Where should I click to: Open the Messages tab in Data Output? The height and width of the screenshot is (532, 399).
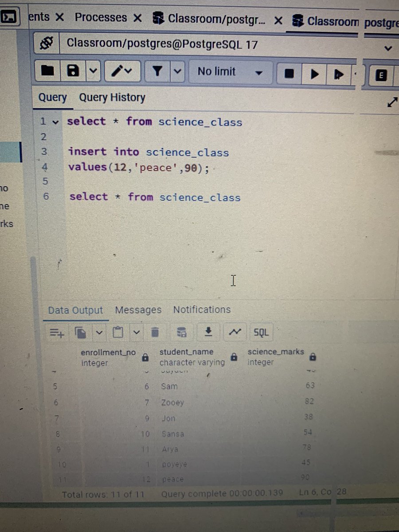tap(138, 309)
